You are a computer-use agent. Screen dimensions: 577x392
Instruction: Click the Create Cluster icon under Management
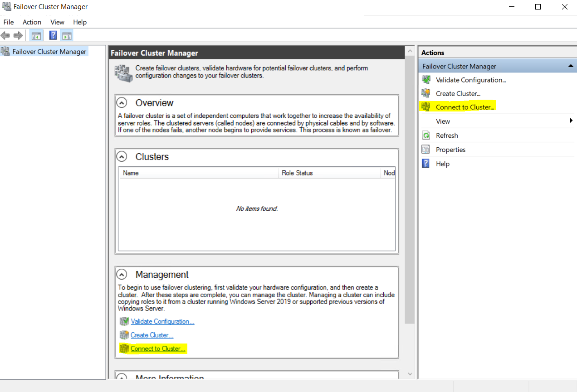pyautogui.click(x=124, y=335)
